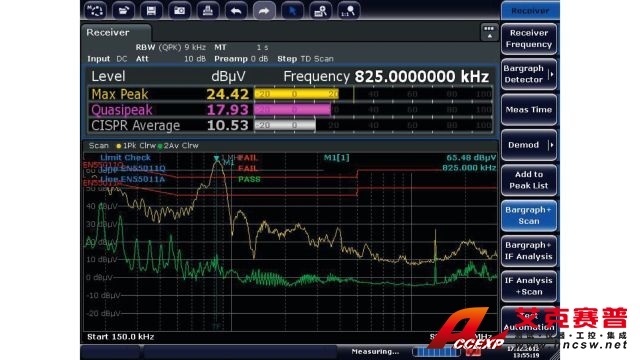Viewport: 640px width, 360px height.
Task: Activate the zoom-in magnifier tool
Action: pyautogui.click(x=320, y=11)
